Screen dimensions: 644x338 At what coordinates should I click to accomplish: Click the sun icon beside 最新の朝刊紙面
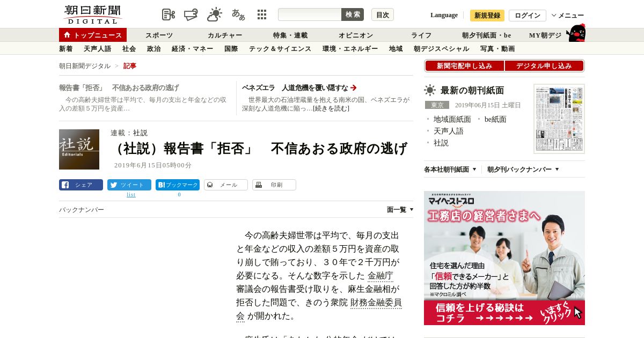tap(430, 90)
